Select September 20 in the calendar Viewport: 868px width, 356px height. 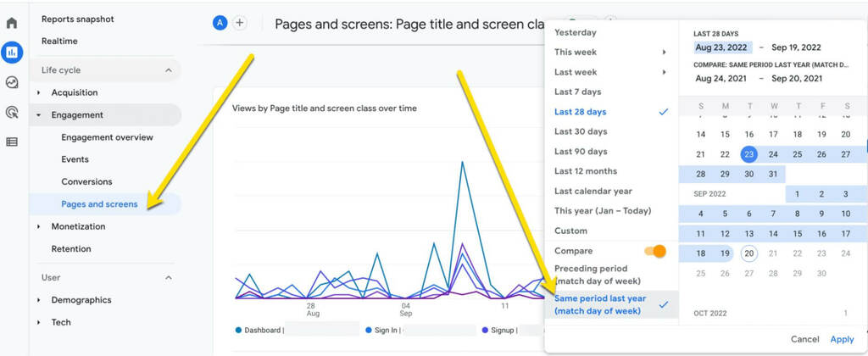pyautogui.click(x=748, y=253)
